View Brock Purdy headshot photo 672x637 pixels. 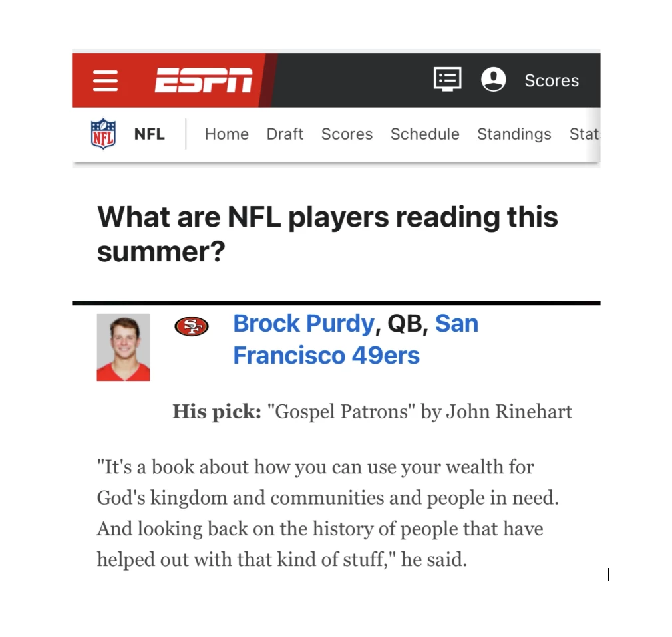tap(124, 347)
